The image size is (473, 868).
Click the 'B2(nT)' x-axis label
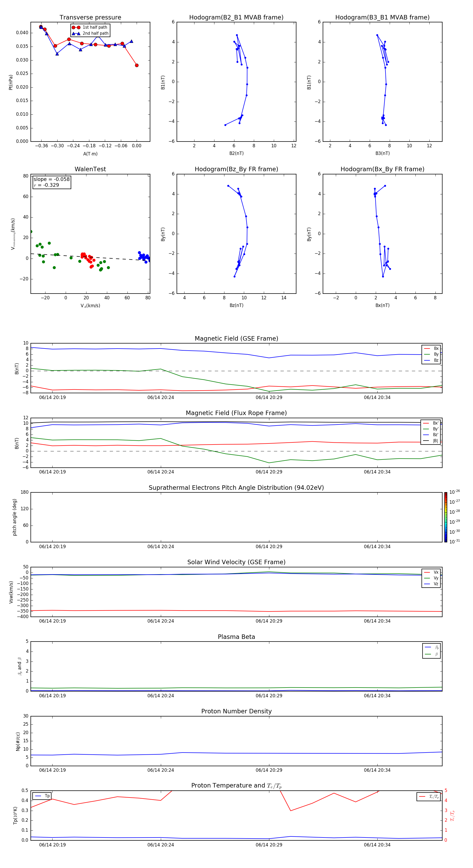[x=236, y=153]
